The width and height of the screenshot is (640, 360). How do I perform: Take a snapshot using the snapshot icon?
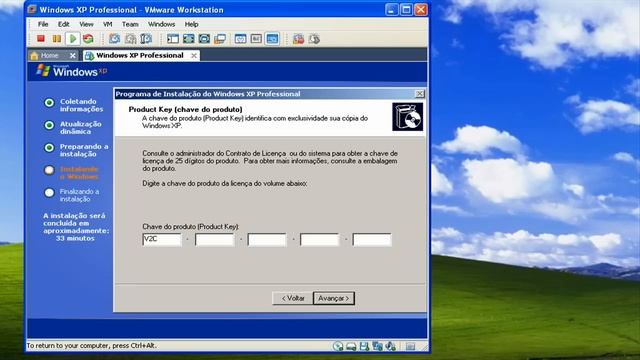[115, 39]
